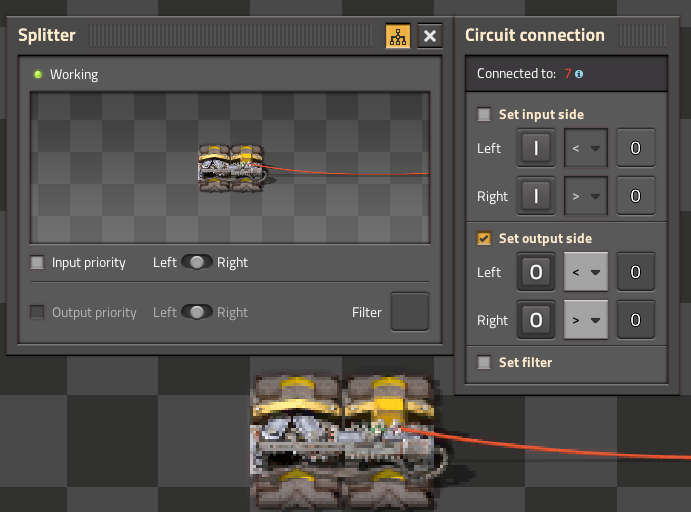The width and height of the screenshot is (691, 512).
Task: Click the Splitter window title text
Action: tap(47, 35)
